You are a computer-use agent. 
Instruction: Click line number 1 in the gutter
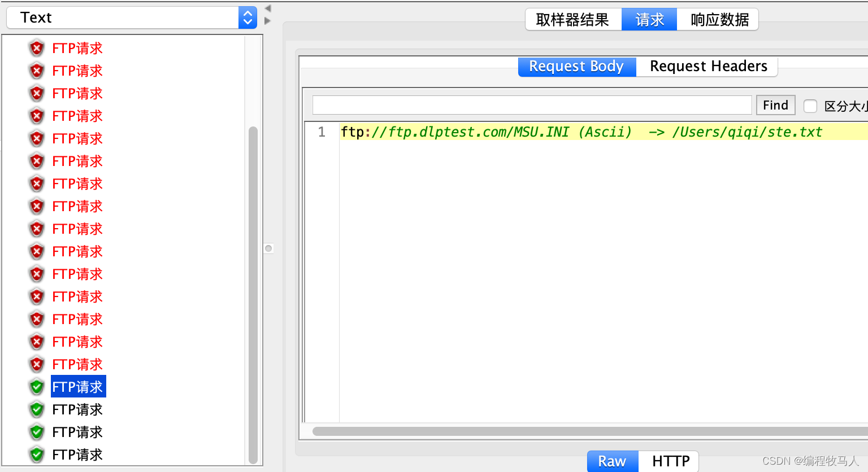click(x=322, y=132)
